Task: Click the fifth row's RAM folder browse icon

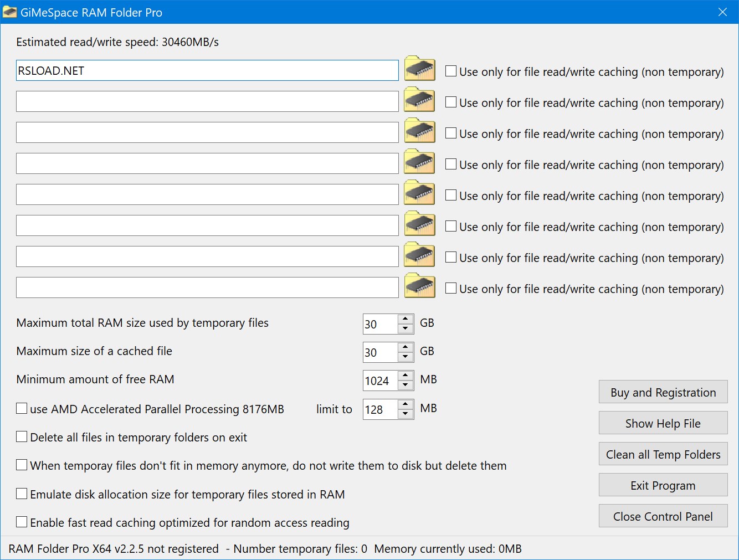Action: point(419,193)
